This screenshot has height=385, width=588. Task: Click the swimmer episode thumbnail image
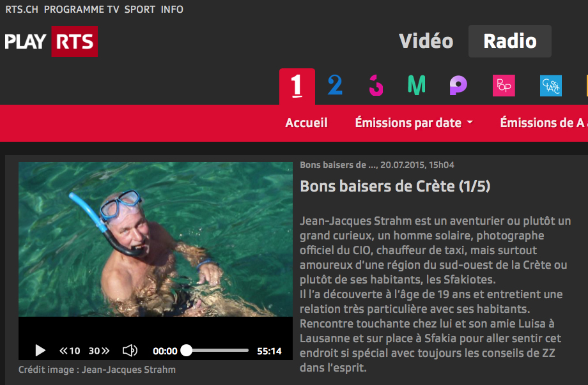(155, 239)
